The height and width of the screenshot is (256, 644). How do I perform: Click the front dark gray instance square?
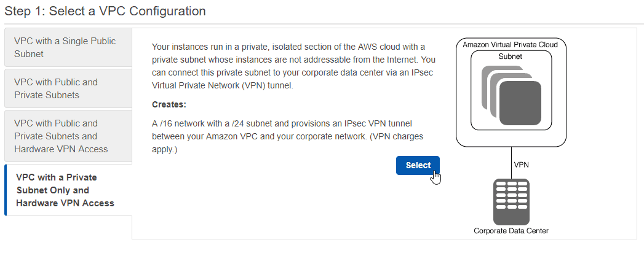click(x=520, y=103)
